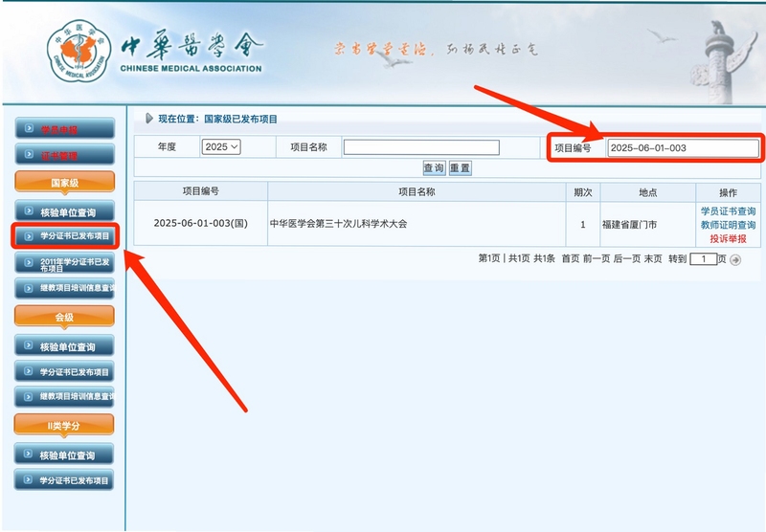Focus the 转到 page number input box
Viewport: 766px width, 532px height.
tap(704, 259)
